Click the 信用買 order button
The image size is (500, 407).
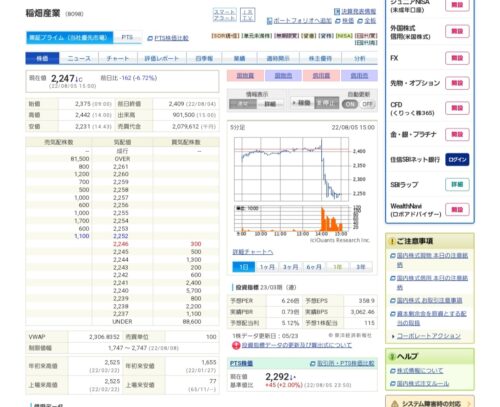coord(321,76)
